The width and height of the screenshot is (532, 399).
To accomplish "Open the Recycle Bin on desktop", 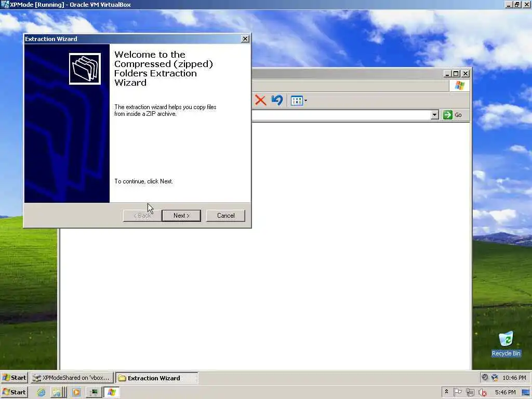I will [506, 344].
